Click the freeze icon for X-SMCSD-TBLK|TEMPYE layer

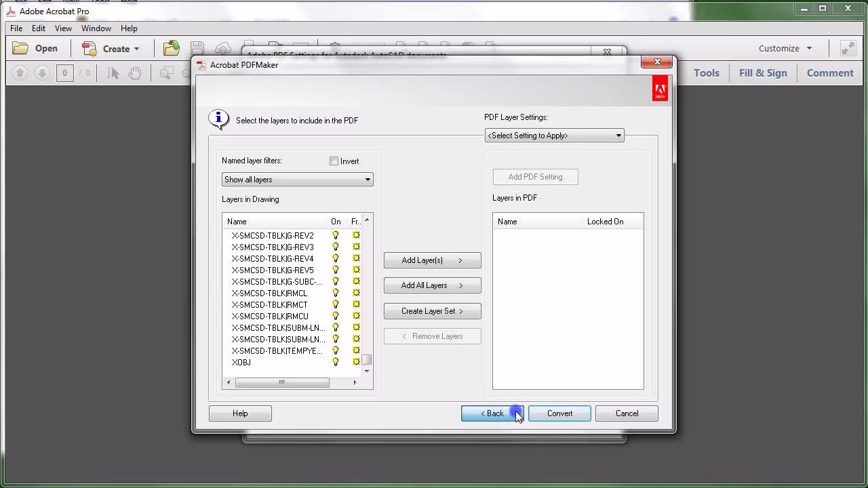click(356, 350)
